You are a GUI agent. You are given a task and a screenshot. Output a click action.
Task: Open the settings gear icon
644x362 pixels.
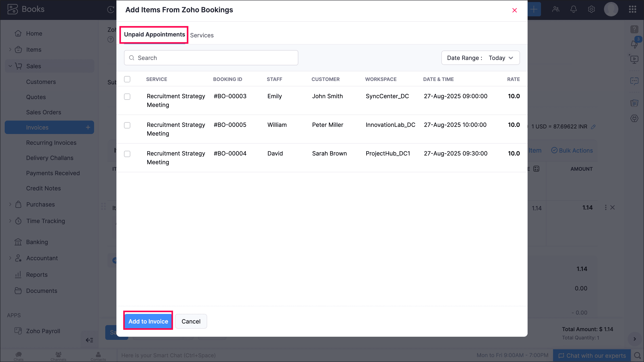click(591, 10)
